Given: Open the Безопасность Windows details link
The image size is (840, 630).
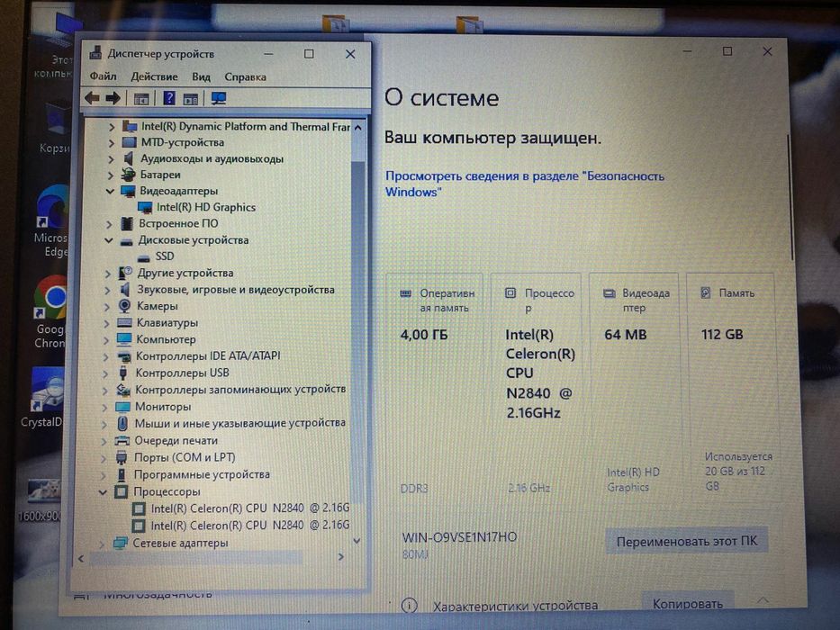Looking at the screenshot, I should click(x=525, y=184).
